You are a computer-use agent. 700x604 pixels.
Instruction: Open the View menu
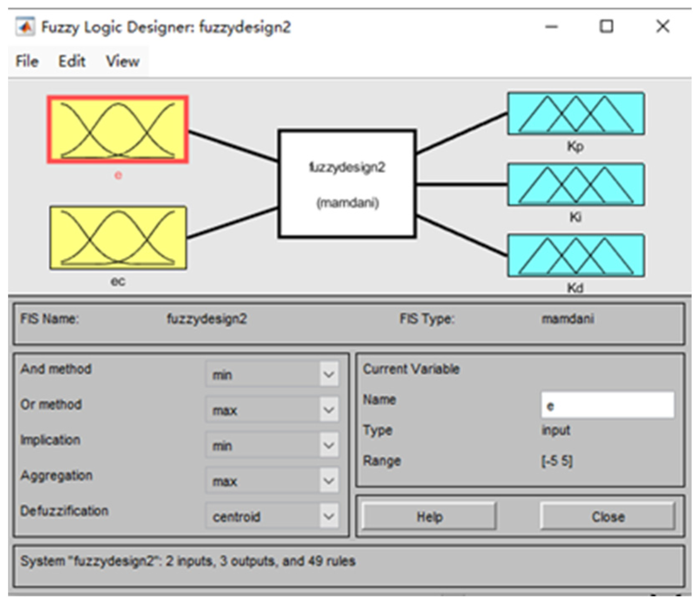(x=123, y=61)
